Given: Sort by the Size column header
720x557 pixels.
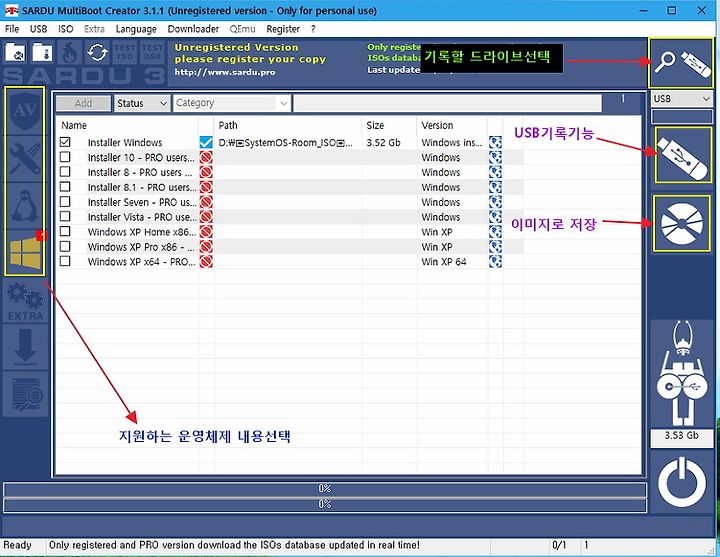Looking at the screenshot, I should coord(375,125).
